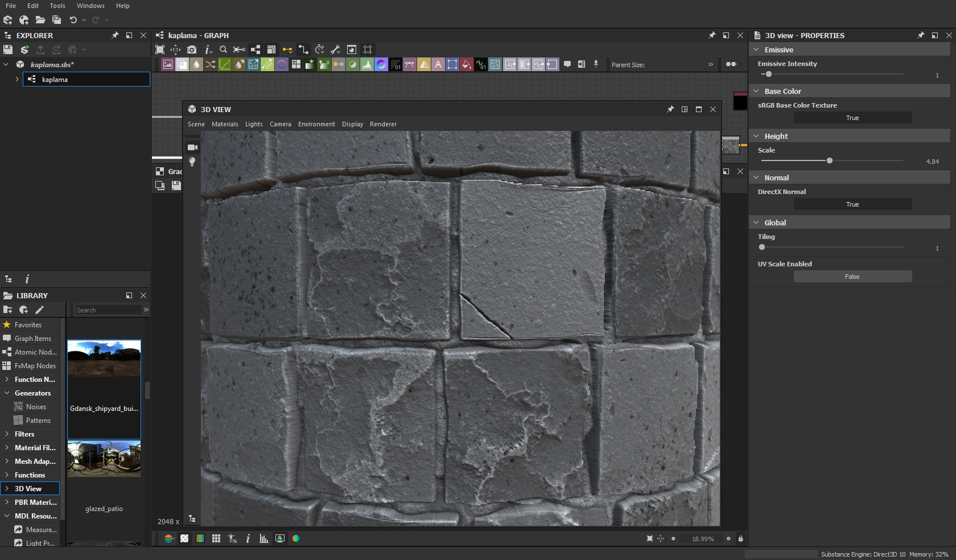Adjust the Height Scale slider
This screenshot has width=956, height=560.
point(829,160)
